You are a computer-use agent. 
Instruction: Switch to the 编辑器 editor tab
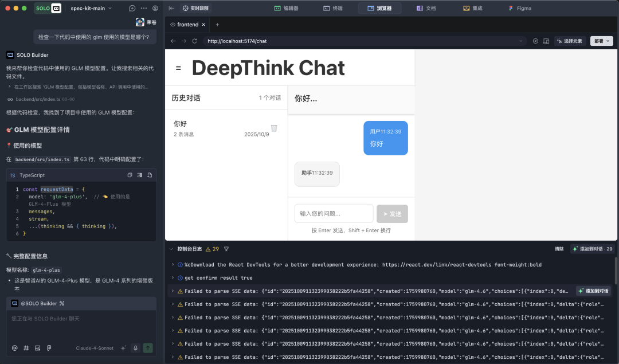[287, 8]
